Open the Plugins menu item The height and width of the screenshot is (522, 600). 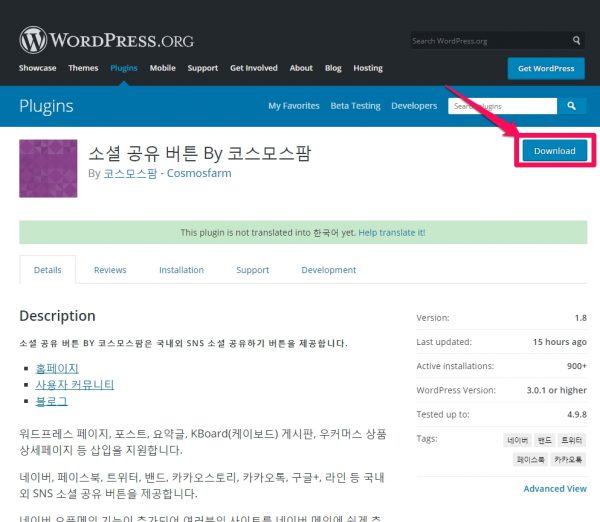click(124, 68)
